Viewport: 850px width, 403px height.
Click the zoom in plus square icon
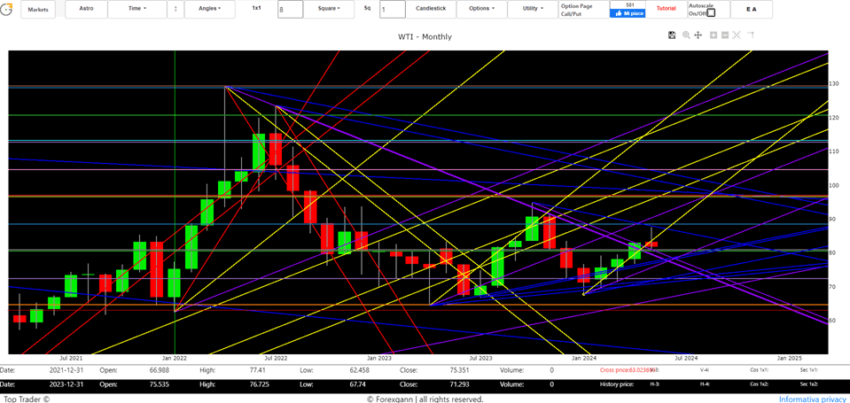pos(713,35)
